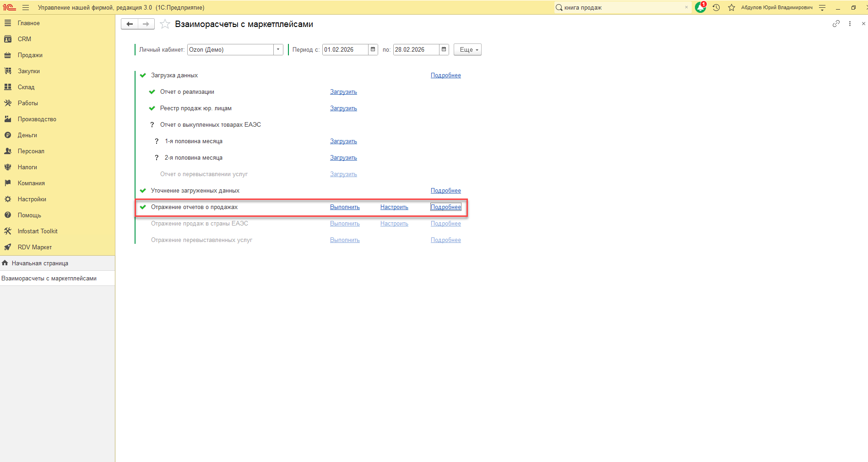The height and width of the screenshot is (462, 868).
Task: Copy link using the chain icon
Action: pos(836,24)
